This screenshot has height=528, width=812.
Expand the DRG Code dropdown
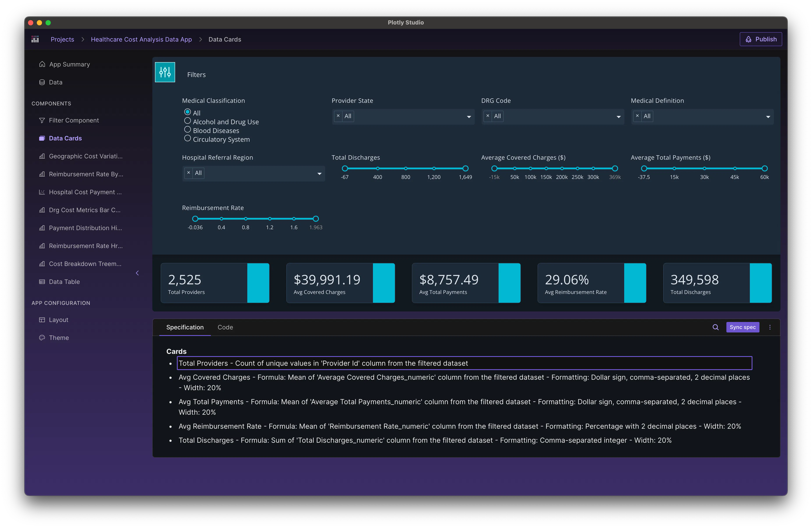pos(618,117)
